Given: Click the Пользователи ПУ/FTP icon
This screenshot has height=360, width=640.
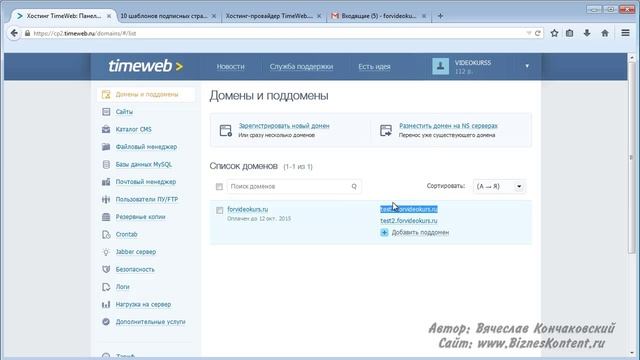Looking at the screenshot, I should tap(106, 200).
